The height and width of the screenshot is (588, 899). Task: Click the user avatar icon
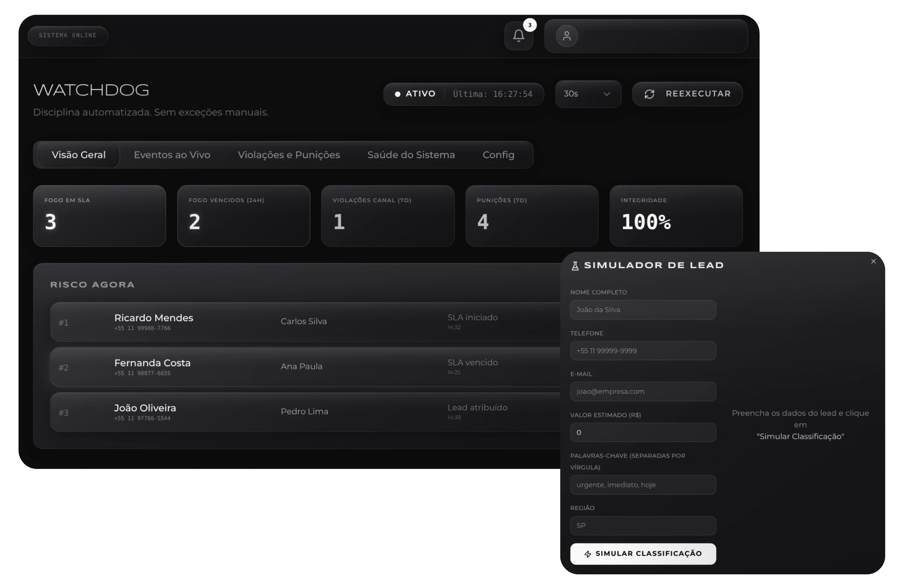coord(566,36)
